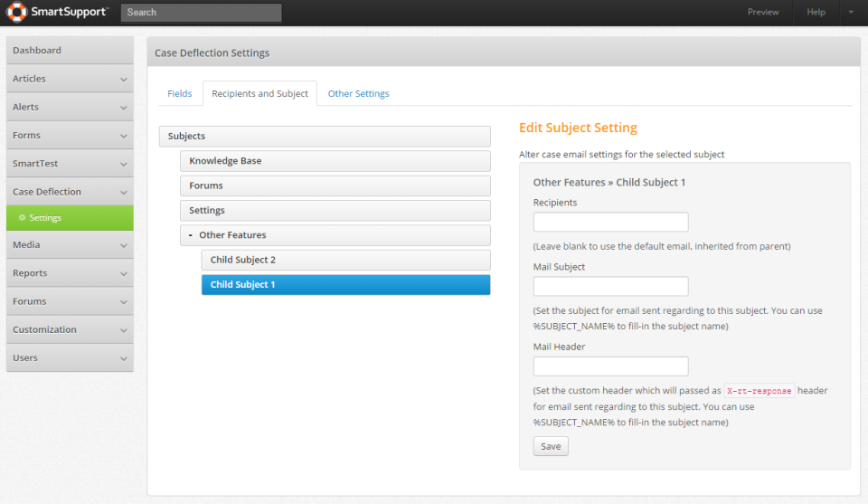The width and height of the screenshot is (868, 504).
Task: Focus the Recipients input field
Action: [x=610, y=222]
